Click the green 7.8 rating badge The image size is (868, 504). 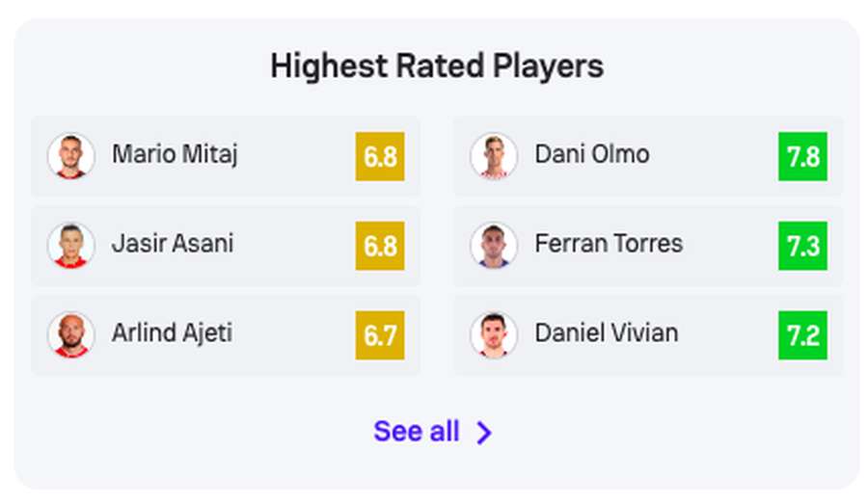(x=802, y=156)
